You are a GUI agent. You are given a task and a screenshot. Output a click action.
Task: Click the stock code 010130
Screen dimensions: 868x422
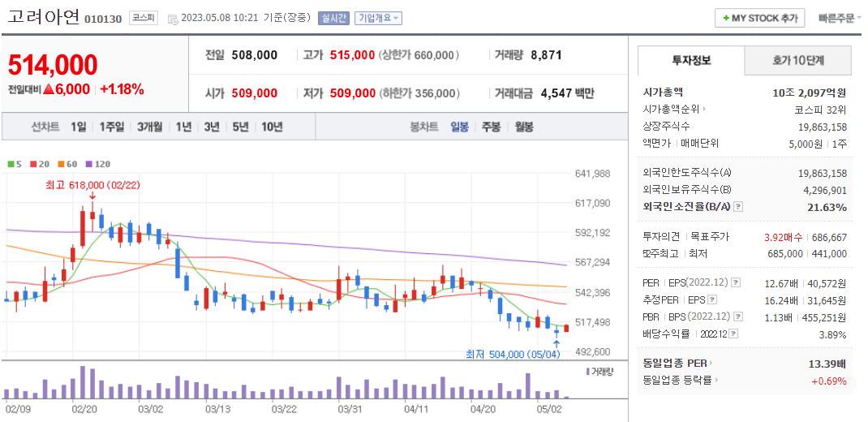coord(103,19)
